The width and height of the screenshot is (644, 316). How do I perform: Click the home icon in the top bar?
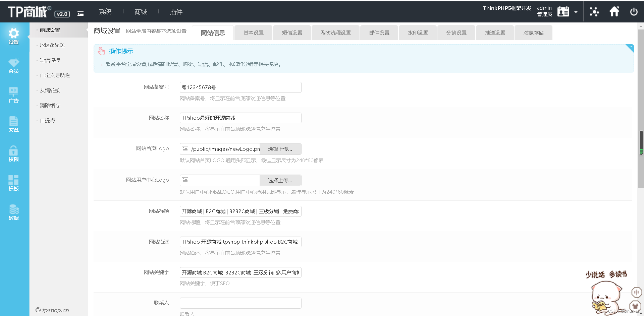click(x=614, y=11)
